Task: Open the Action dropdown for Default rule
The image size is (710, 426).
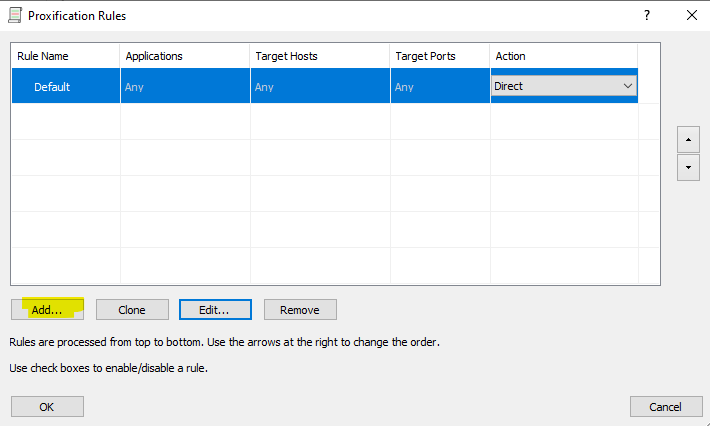Action: click(627, 86)
